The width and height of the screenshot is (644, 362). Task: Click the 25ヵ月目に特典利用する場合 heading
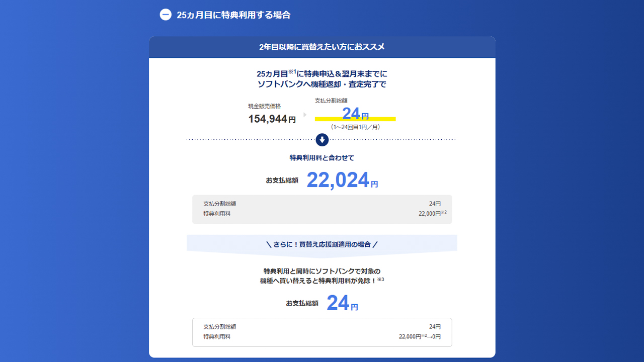(x=233, y=15)
